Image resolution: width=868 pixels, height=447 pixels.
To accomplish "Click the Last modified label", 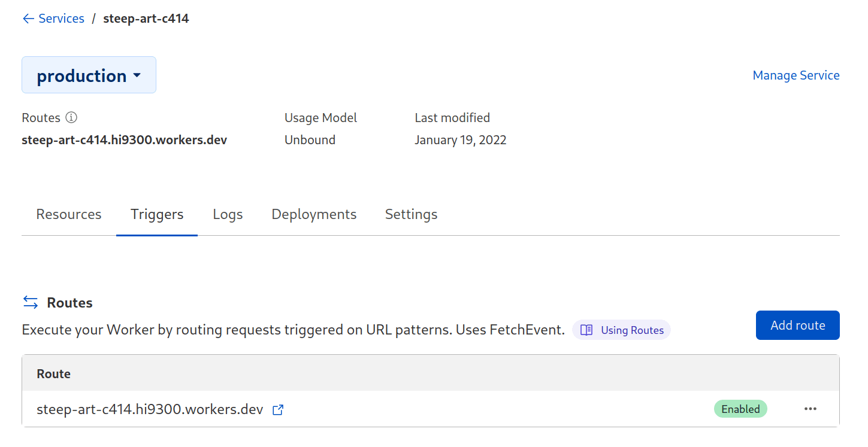I will (x=452, y=117).
